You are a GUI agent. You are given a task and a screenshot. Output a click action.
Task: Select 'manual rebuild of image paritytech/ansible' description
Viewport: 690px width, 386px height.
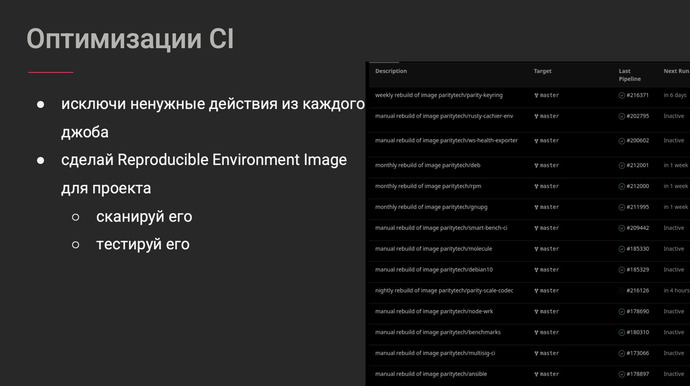tap(431, 375)
